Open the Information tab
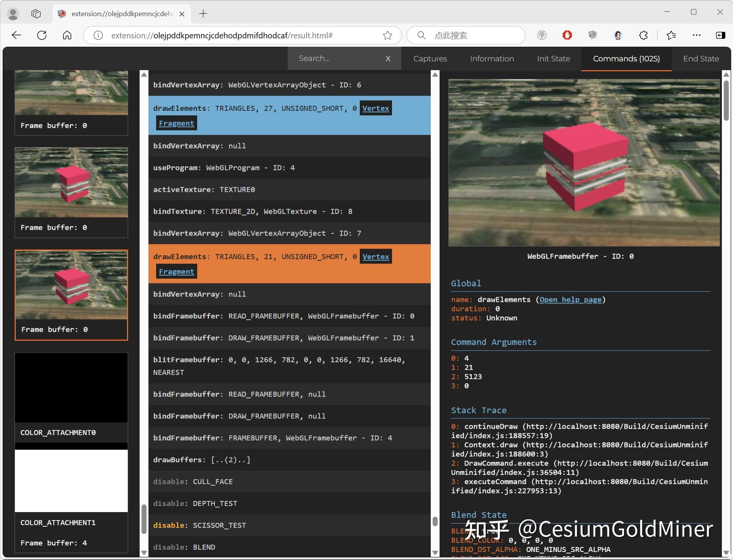 tap(492, 58)
